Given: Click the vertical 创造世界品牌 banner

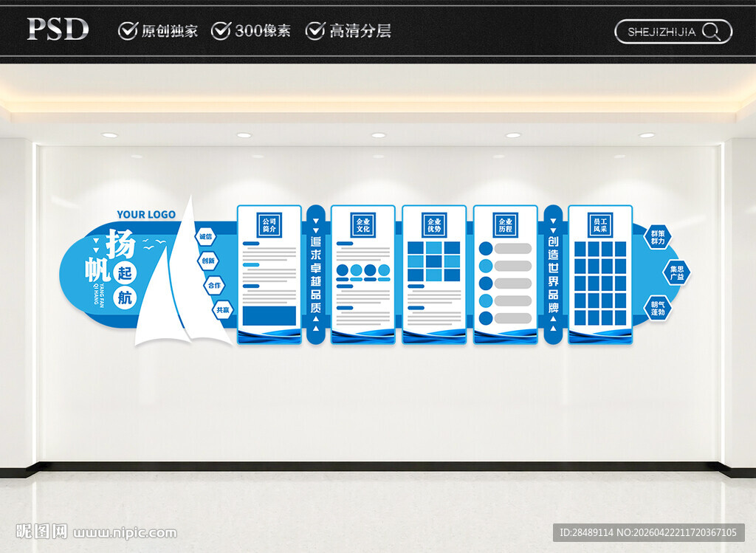Looking at the screenshot, I should click(x=554, y=275).
